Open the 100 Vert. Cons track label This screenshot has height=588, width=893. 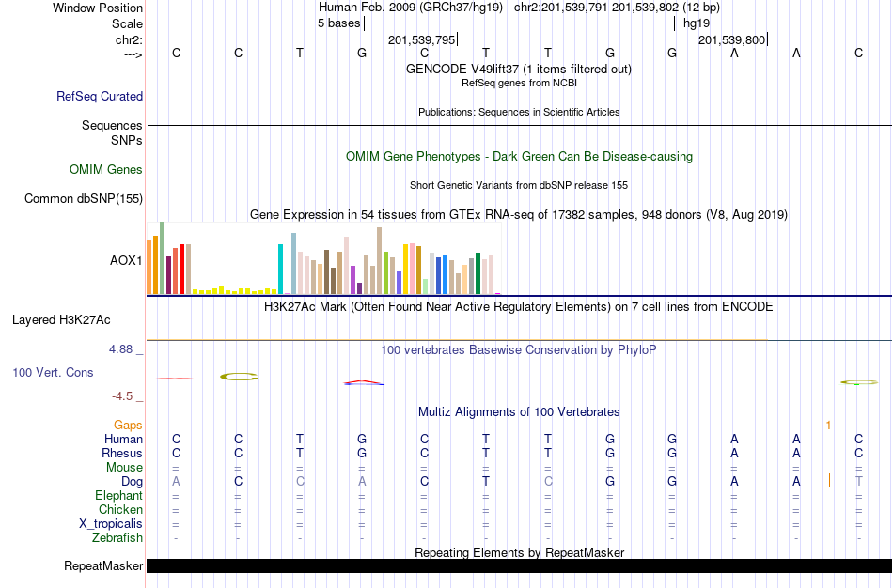point(53,372)
